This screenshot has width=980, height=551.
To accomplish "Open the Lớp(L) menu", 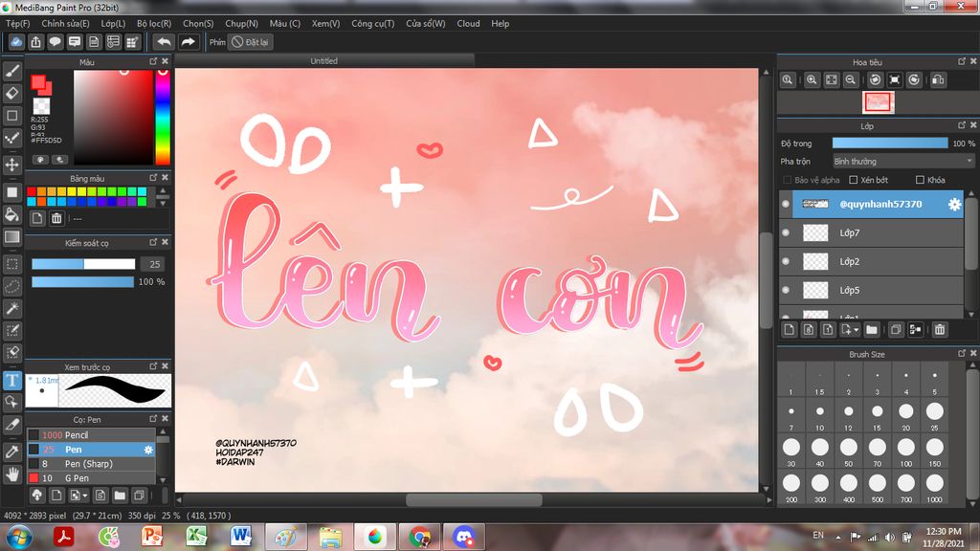I will [x=113, y=23].
